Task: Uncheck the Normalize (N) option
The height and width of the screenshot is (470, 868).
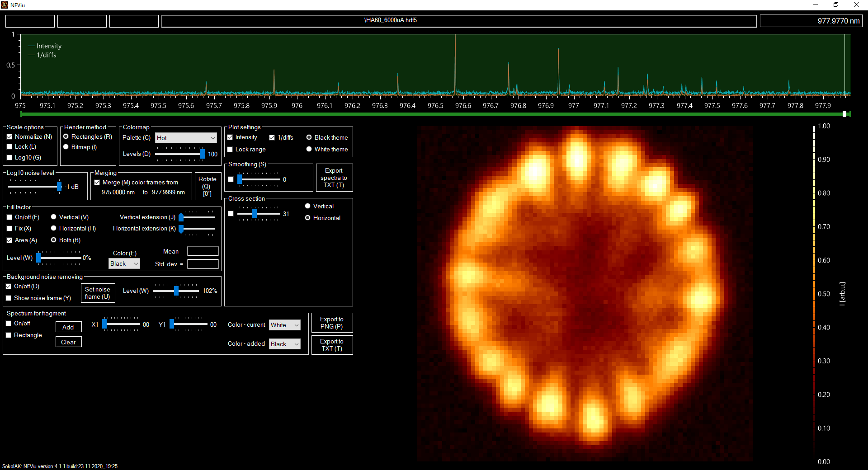Action: [x=9, y=137]
